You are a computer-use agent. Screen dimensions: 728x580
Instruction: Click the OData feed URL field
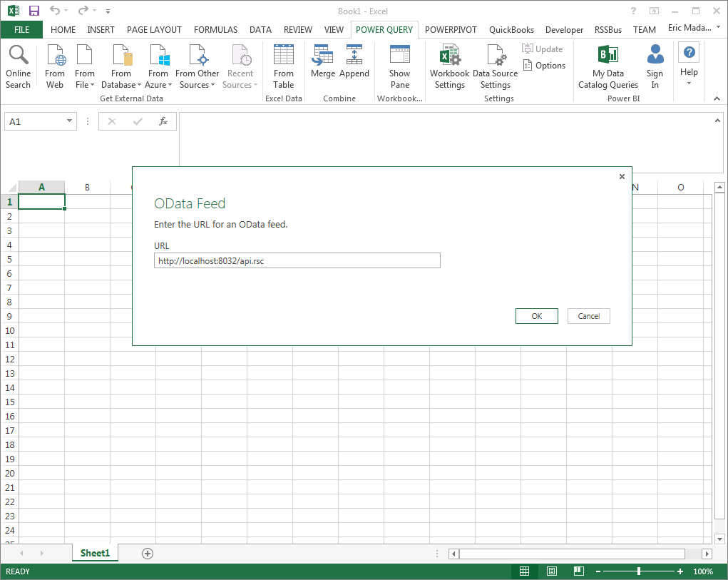[x=297, y=261]
